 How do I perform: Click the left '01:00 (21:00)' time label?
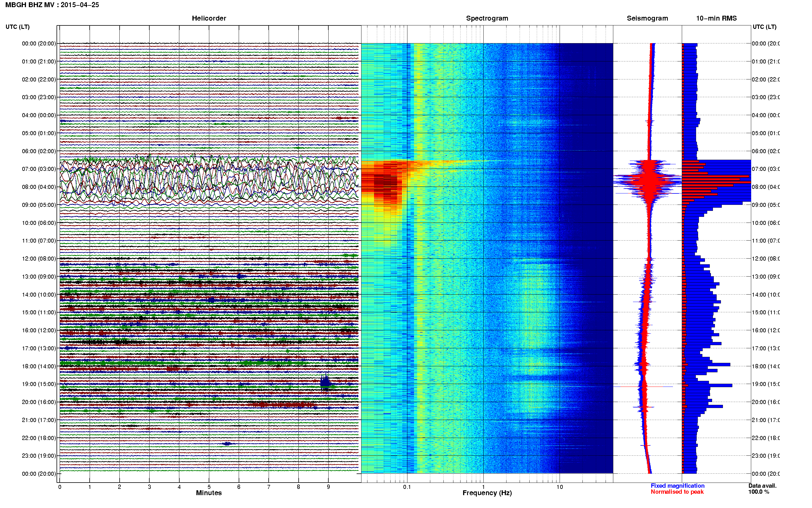coord(39,61)
